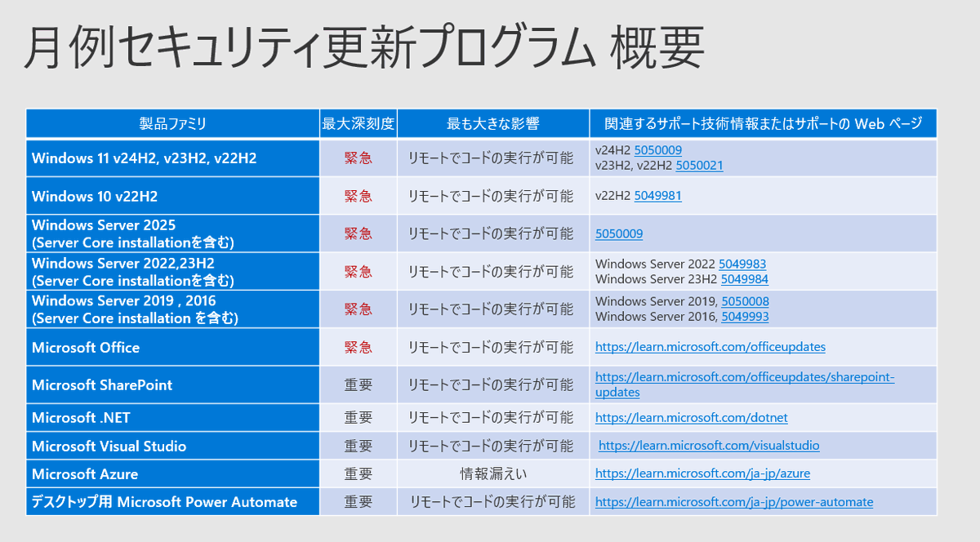
Task: Click 緊急 severity in Windows 11 row
Action: pyautogui.click(x=359, y=158)
